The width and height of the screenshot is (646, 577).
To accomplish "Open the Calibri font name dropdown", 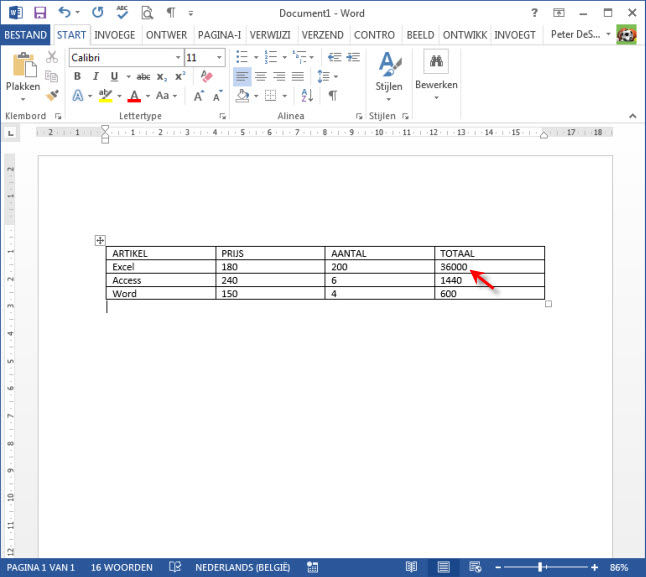I will click(x=178, y=57).
